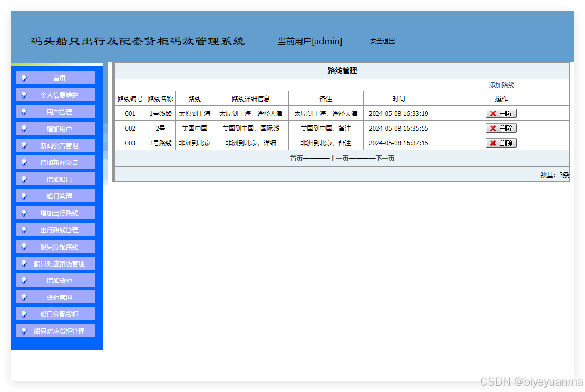Click the lightbulb icon beside 出行路线管理
Viewport: 585px width, 392px height.
(23, 229)
